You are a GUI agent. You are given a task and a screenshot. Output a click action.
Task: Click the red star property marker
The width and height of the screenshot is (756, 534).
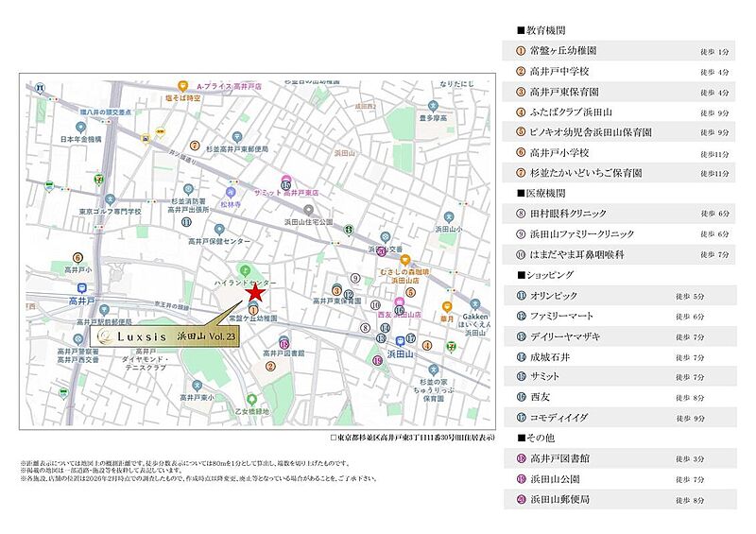tap(253, 294)
